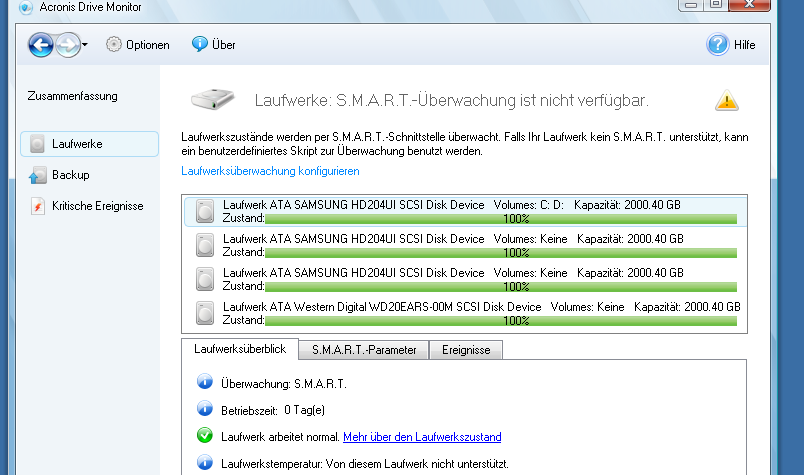Image resolution: width=804 pixels, height=475 pixels.
Task: Open Hilfe text label
Action: click(x=745, y=45)
